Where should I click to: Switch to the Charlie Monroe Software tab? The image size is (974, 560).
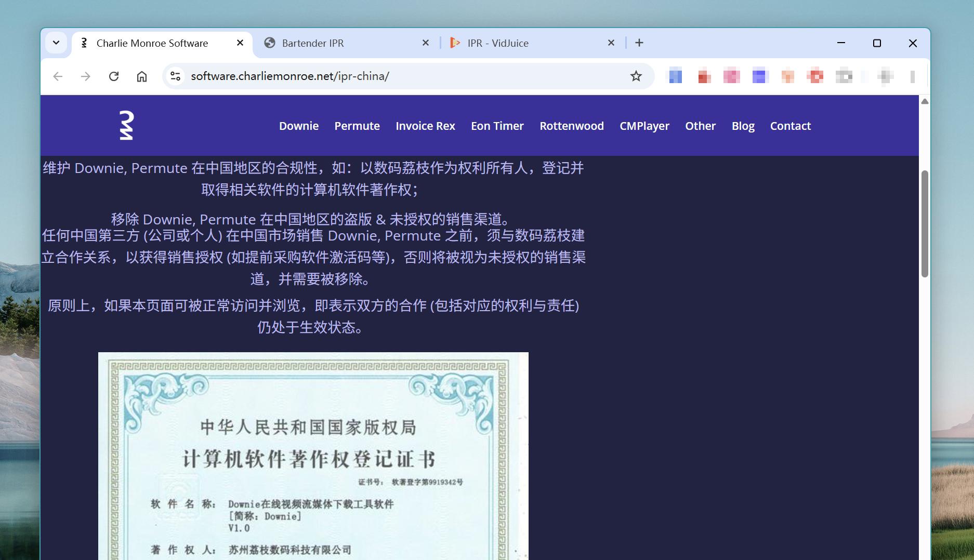tap(162, 43)
